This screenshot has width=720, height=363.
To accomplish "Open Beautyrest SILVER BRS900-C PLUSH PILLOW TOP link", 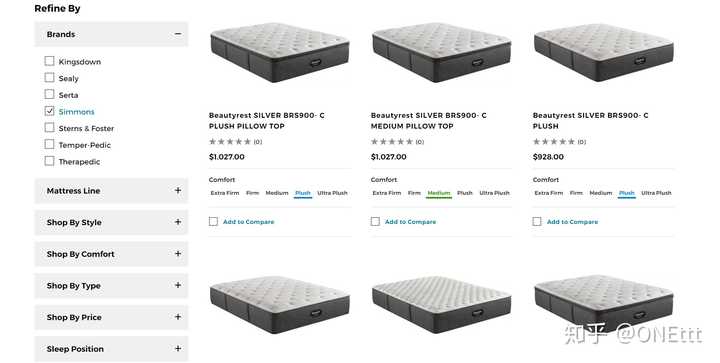I will point(267,121).
